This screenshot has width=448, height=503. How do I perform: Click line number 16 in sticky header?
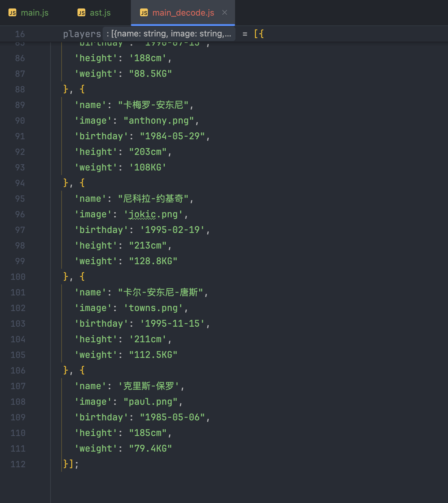coord(20,34)
